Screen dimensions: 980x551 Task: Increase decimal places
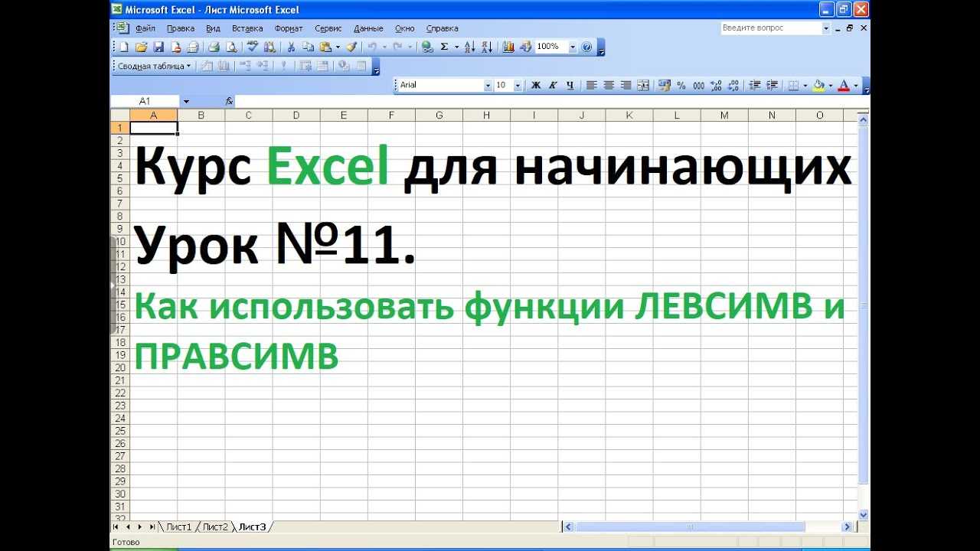pyautogui.click(x=716, y=86)
